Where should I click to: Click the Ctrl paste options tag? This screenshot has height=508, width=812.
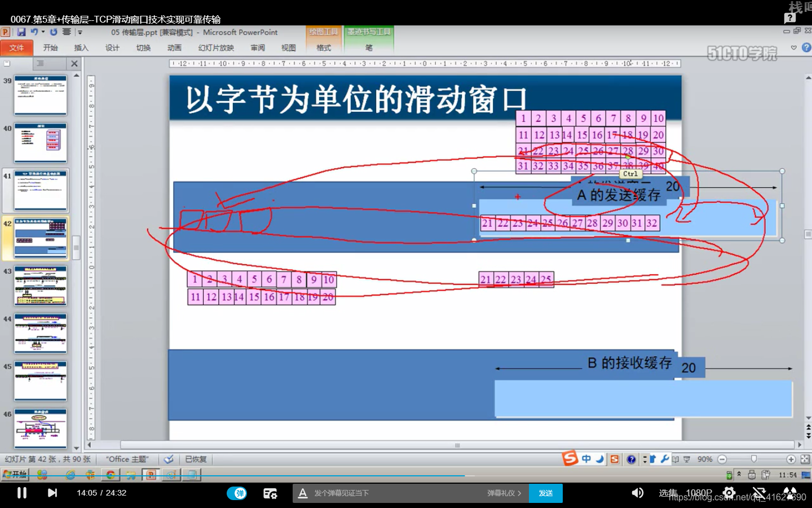coord(630,174)
